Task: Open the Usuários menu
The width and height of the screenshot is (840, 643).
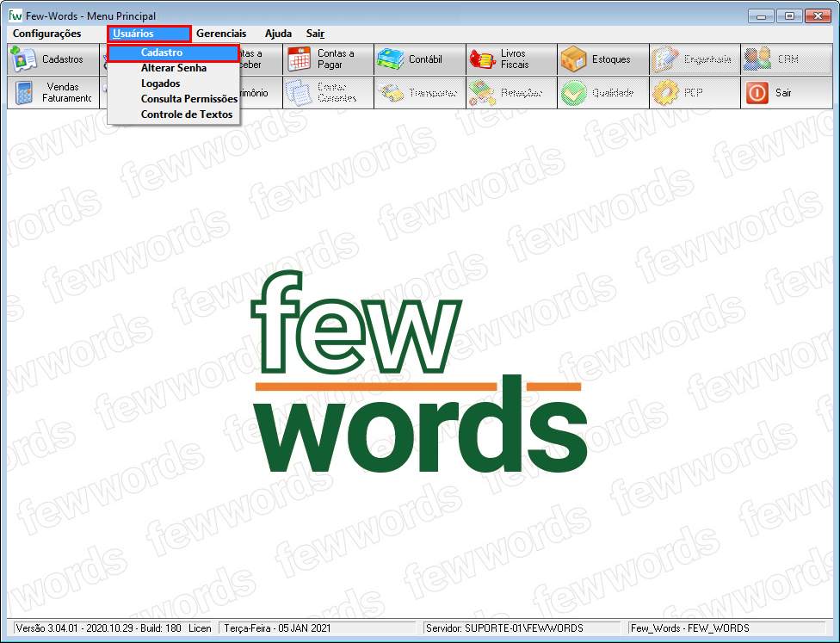Action: click(149, 34)
